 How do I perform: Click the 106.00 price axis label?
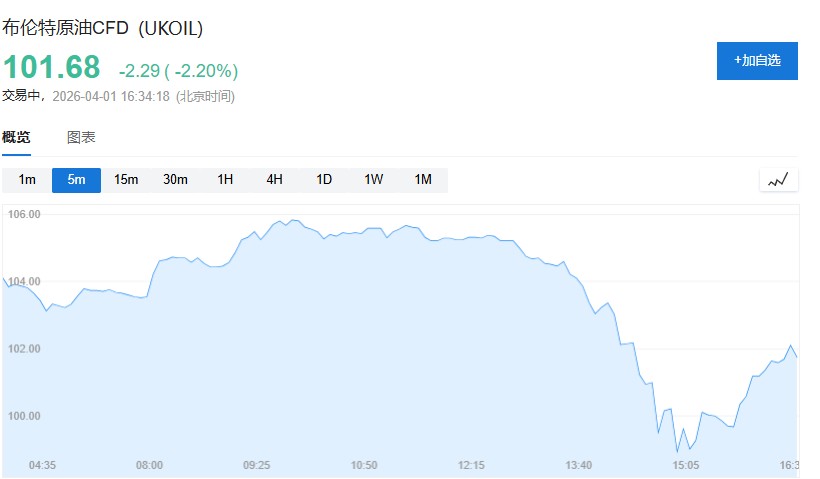coord(24,215)
